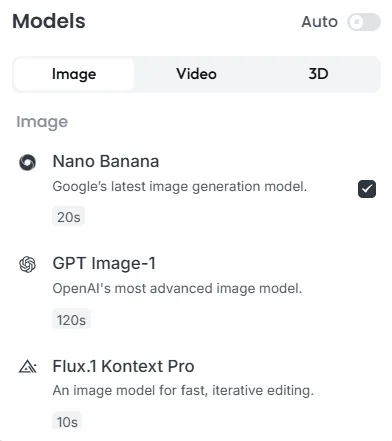This screenshot has height=441, width=392.
Task: Select the Nano Banana model name
Action: pyautogui.click(x=106, y=161)
